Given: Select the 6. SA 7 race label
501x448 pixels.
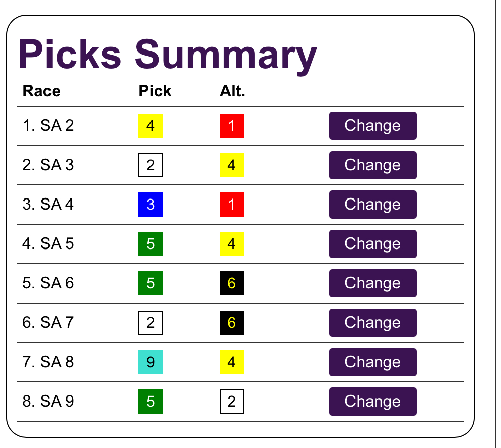Looking at the screenshot, I should click(48, 323).
